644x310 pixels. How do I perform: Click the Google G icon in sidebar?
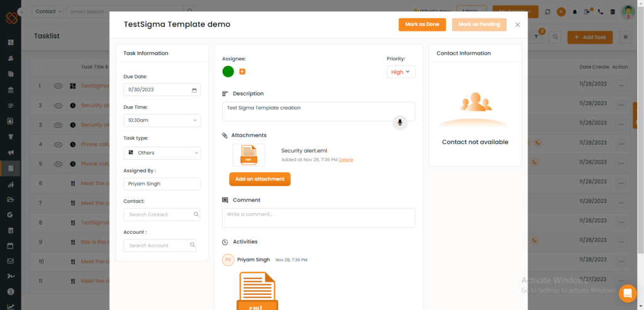(x=11, y=215)
